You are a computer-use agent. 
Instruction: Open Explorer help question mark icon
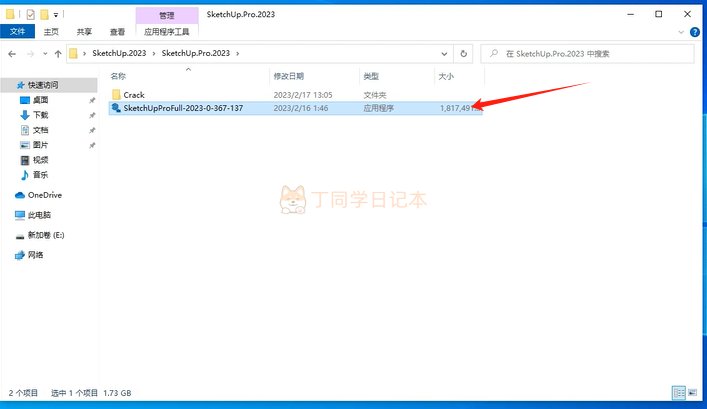[x=695, y=32]
